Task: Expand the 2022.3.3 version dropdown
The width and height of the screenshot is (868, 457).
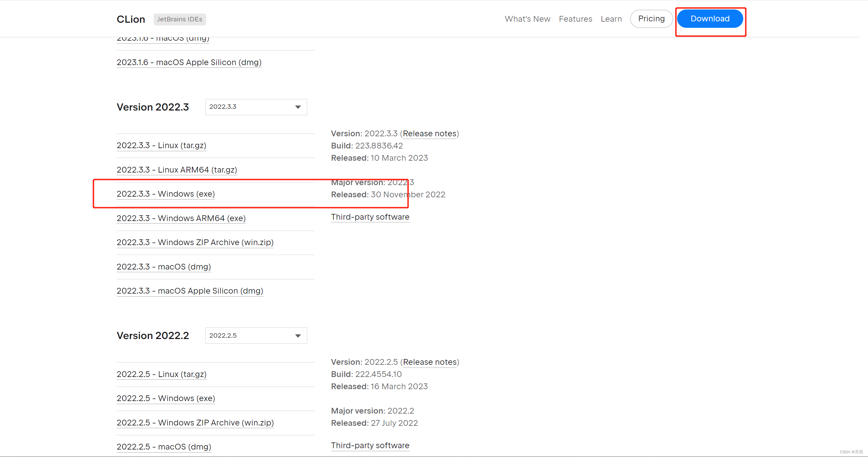Action: [x=256, y=107]
